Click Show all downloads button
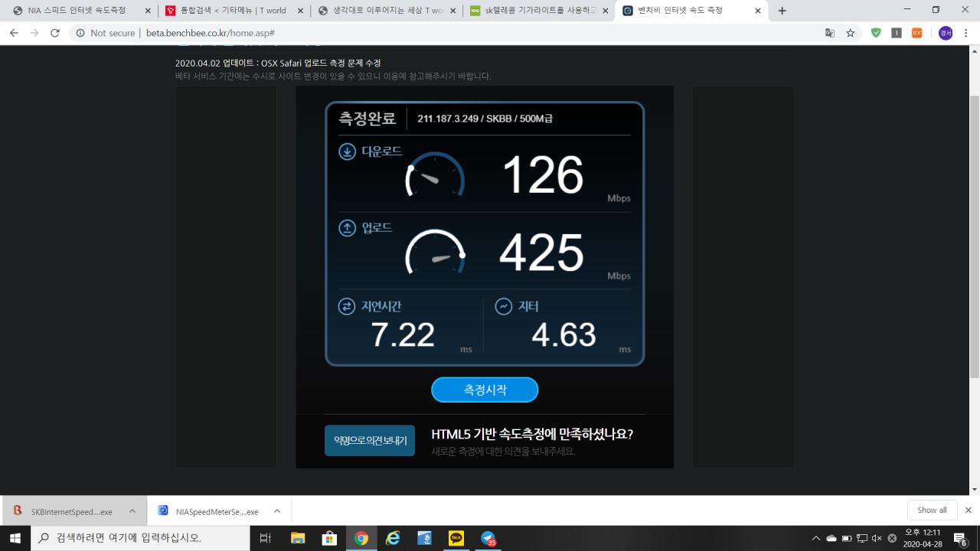The image size is (980, 551). click(x=932, y=510)
